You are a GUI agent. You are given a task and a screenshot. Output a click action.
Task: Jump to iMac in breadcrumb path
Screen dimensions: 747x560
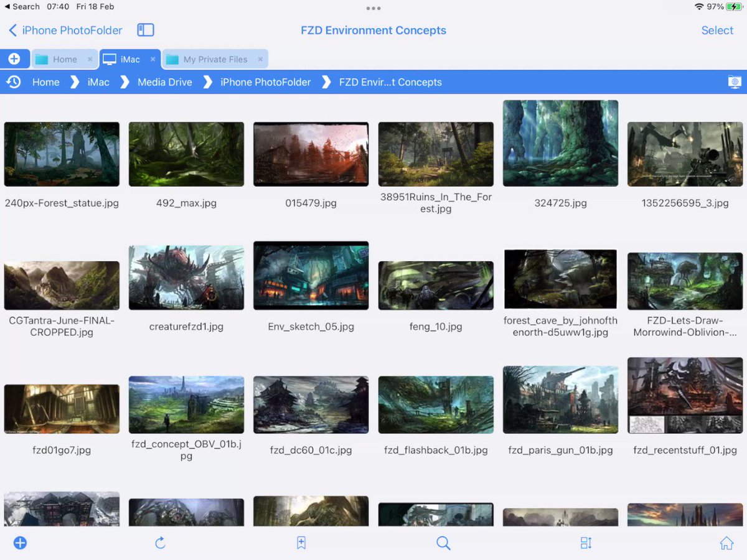pos(98,82)
